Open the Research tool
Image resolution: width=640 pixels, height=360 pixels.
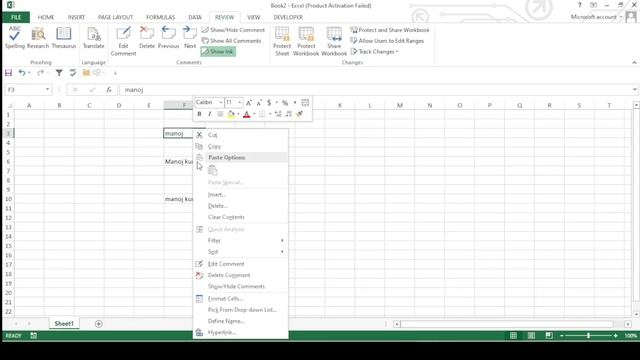(38, 38)
